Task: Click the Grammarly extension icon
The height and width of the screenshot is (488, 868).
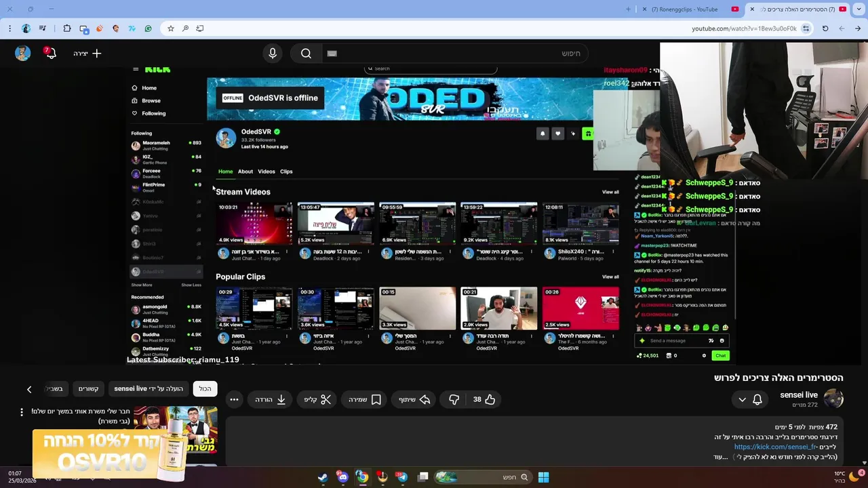Action: point(149,28)
